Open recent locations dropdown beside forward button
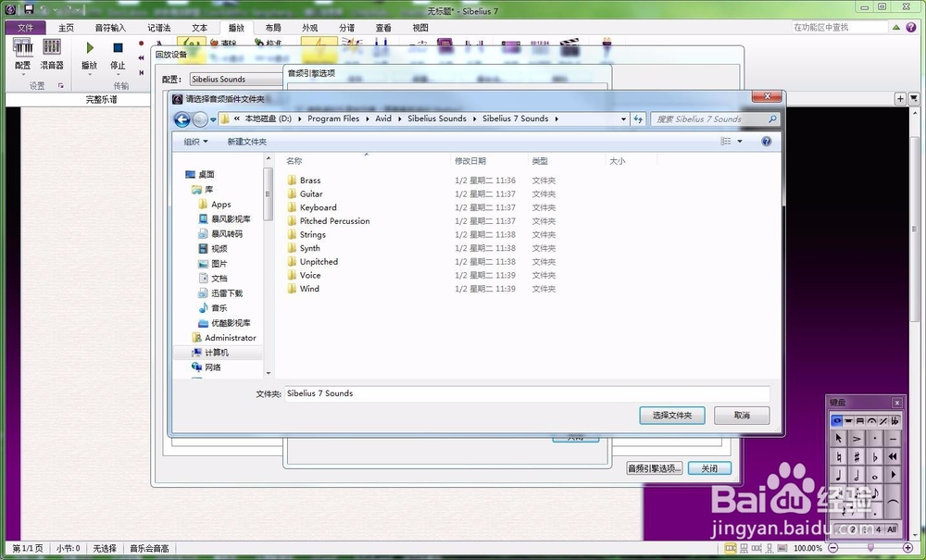926x560 pixels. pyautogui.click(x=213, y=119)
